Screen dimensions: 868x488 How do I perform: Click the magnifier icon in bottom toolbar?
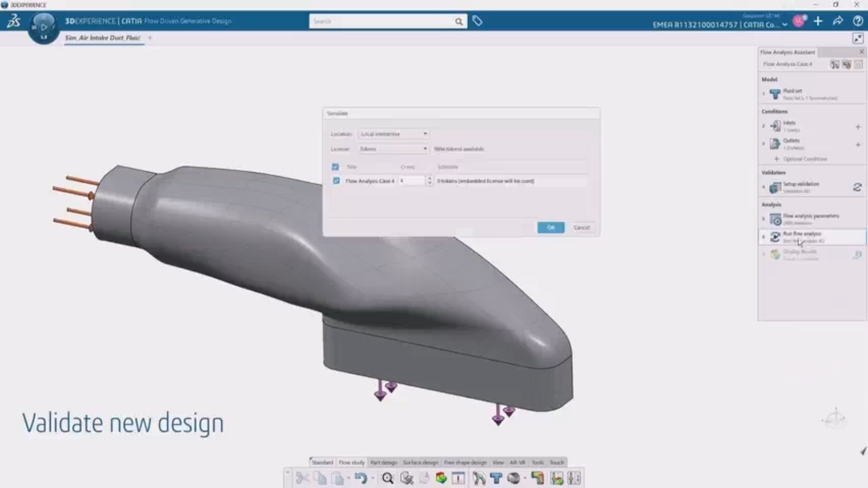tap(387, 478)
